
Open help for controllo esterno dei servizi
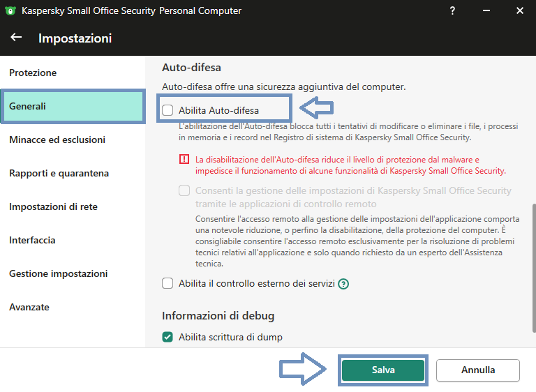click(x=343, y=284)
